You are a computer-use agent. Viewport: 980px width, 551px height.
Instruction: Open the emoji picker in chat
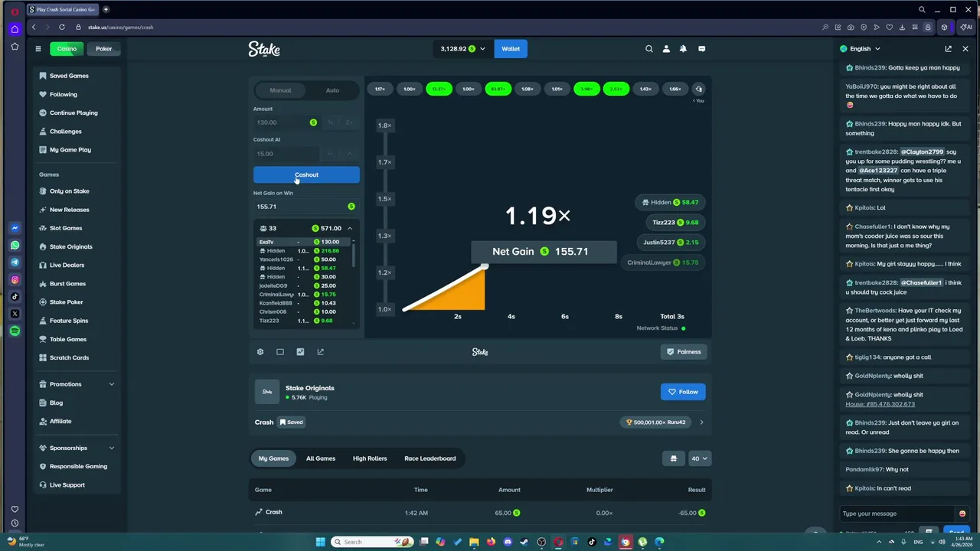962,514
